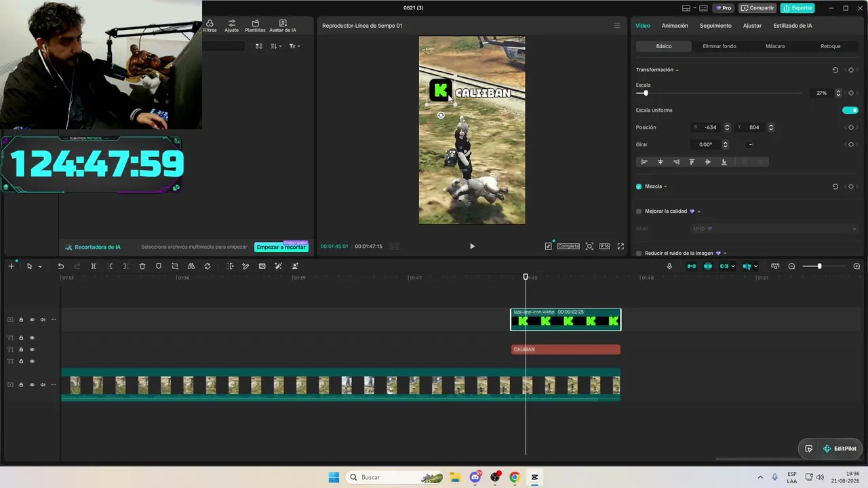868x488 pixels.
Task: Lock the main video track
Action: pos(21,385)
